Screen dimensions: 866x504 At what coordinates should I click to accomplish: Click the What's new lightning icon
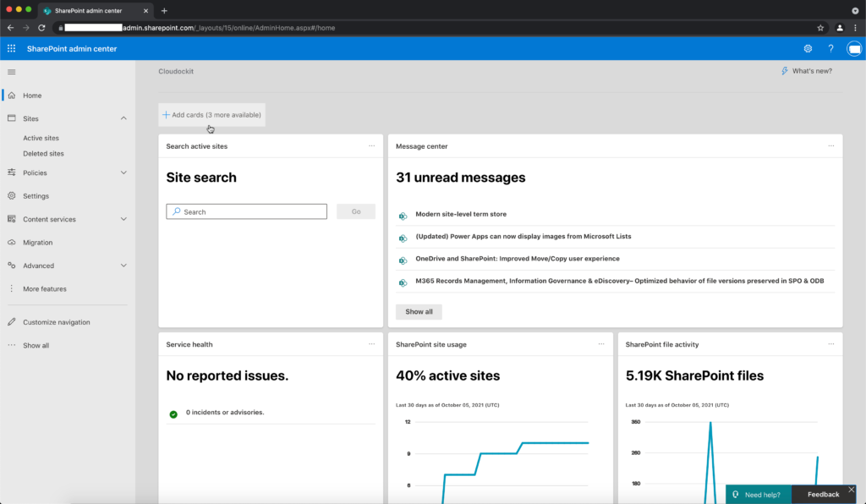click(x=784, y=71)
